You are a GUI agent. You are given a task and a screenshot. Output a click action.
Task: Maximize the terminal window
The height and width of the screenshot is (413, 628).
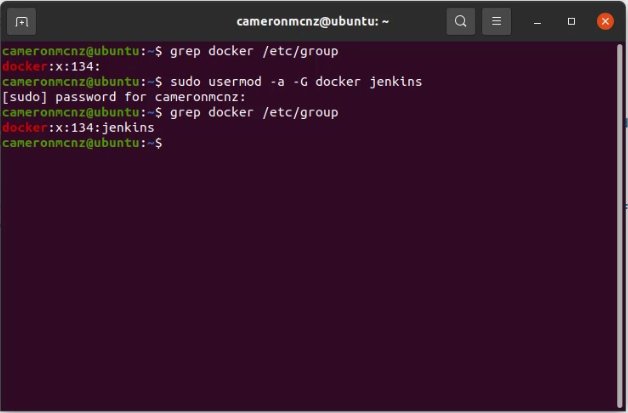pos(572,21)
